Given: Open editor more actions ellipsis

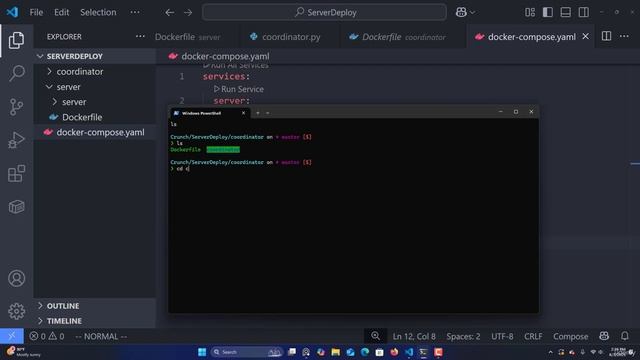Looking at the screenshot, I should [x=624, y=36].
